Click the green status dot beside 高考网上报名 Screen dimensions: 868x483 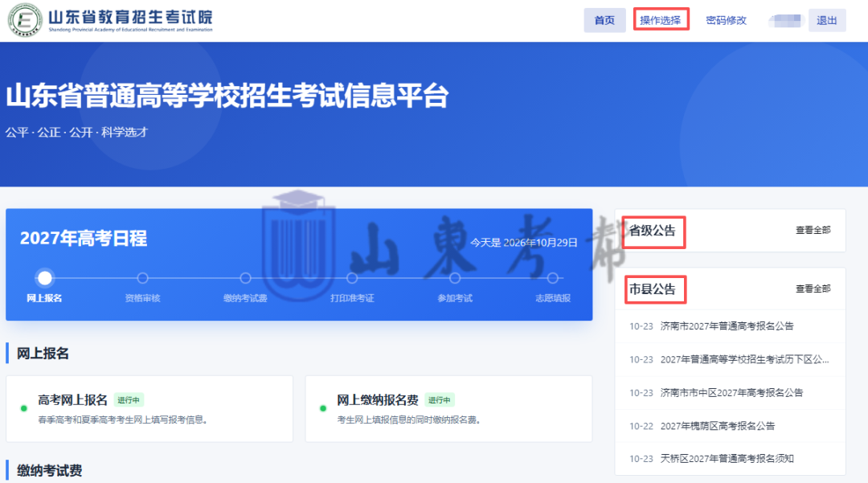tap(24, 408)
